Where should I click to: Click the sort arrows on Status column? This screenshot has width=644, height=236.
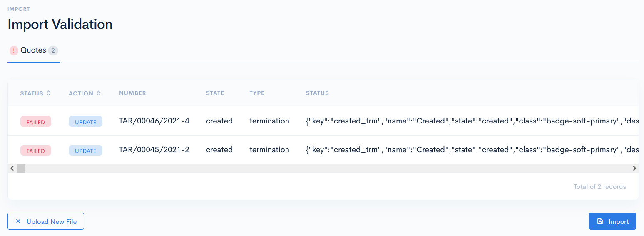point(49,93)
